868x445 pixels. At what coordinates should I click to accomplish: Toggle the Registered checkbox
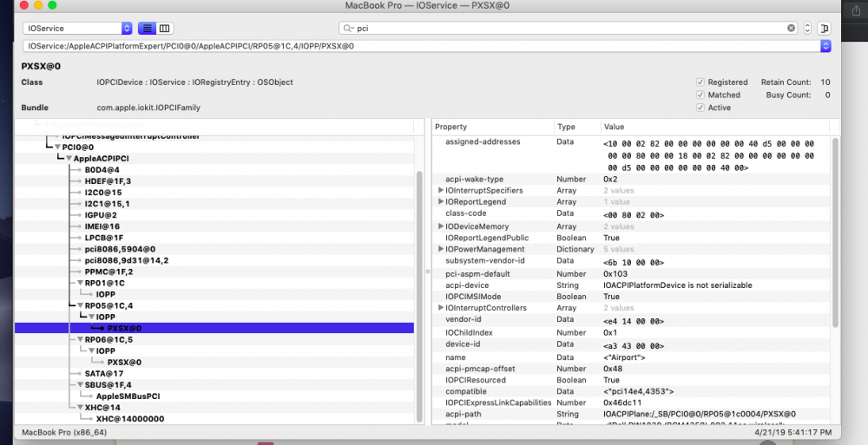[x=700, y=82]
